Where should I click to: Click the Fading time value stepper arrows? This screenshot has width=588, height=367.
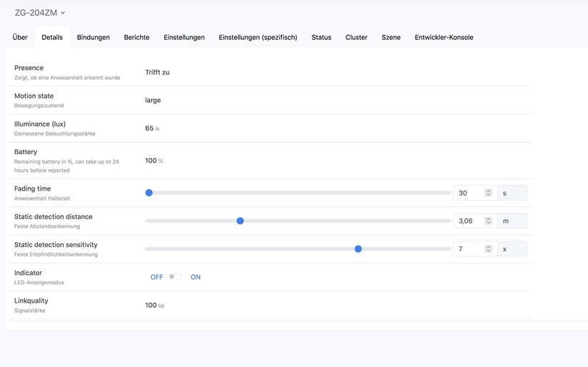[489, 193]
